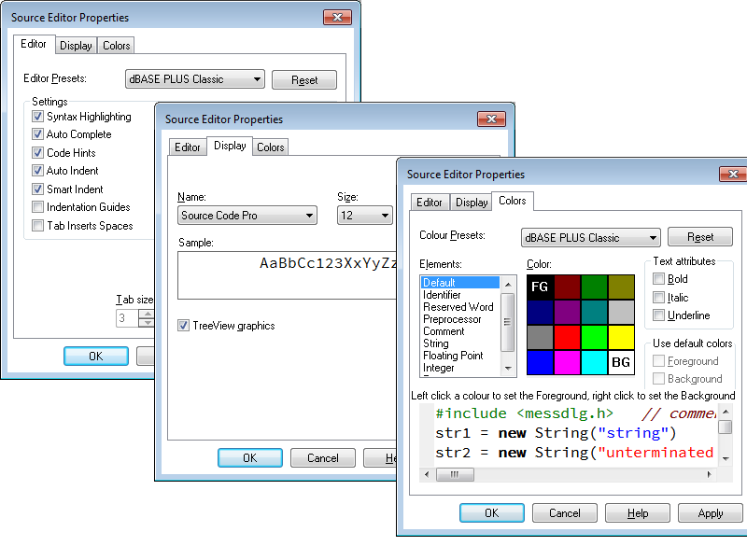Screen dimensions: 747x560
Task: Pick the cyan color swatch
Action: coord(594,362)
